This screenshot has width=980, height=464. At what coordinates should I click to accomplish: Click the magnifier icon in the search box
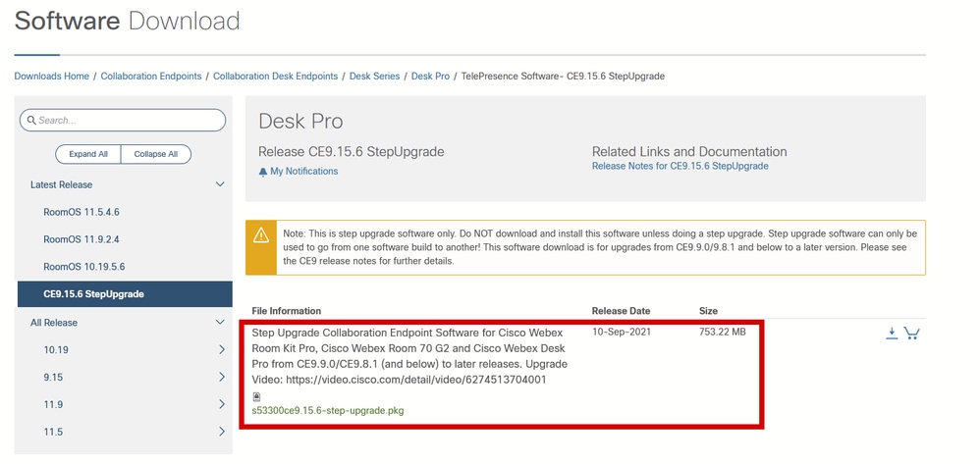(x=31, y=120)
